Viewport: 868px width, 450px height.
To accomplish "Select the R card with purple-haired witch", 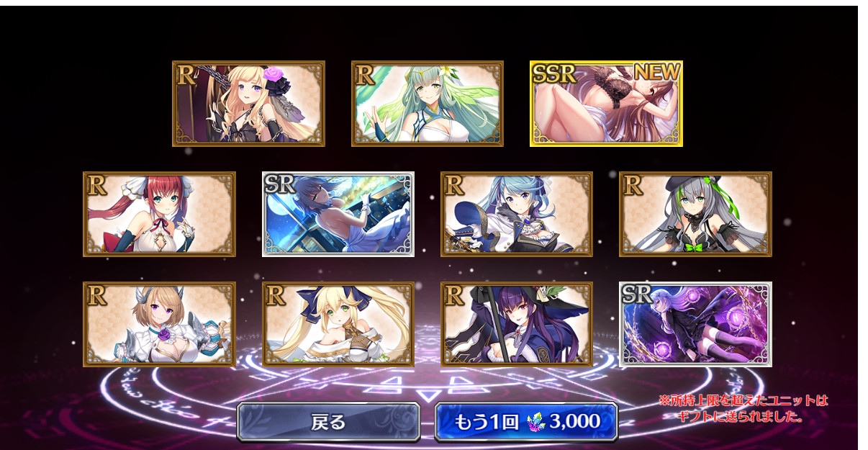I will point(517,324).
